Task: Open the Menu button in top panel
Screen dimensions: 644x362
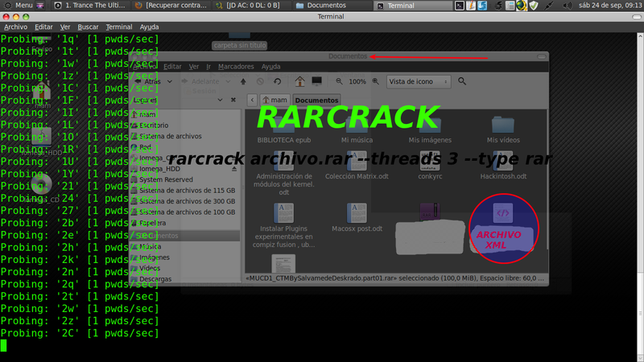Action: click(19, 6)
